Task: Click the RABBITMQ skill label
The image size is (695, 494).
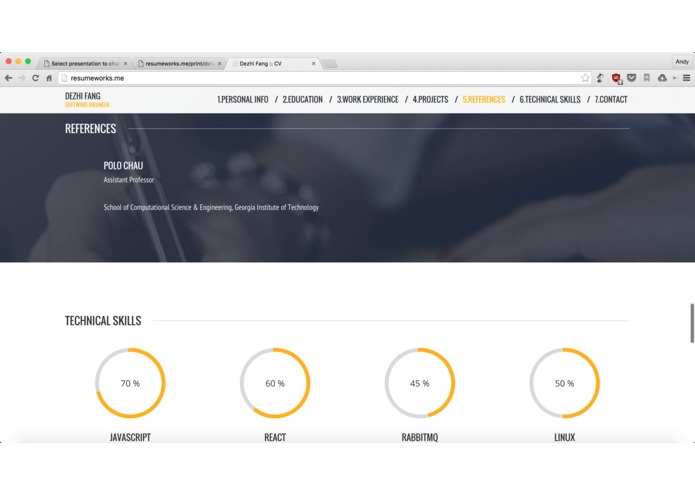Action: 420,437
